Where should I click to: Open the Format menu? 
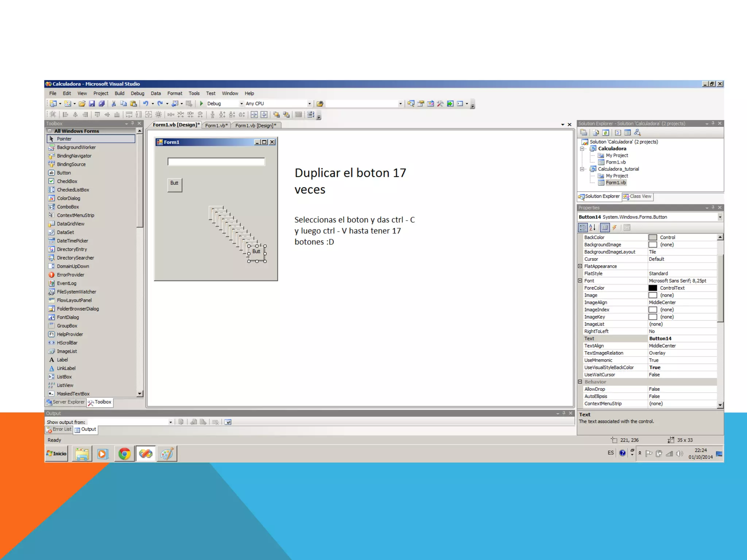click(x=174, y=93)
